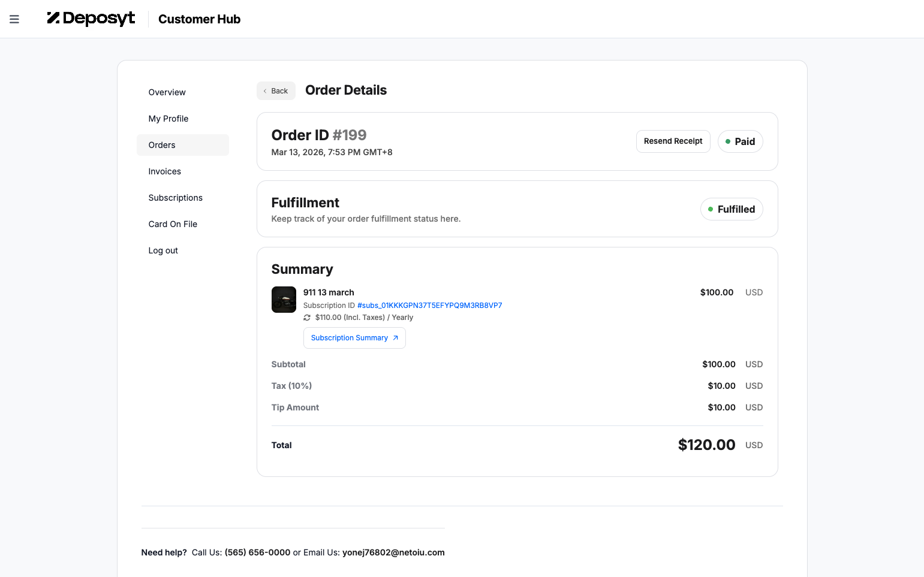Click the 911 13 march product name
This screenshot has height=577, width=924.
tap(329, 292)
